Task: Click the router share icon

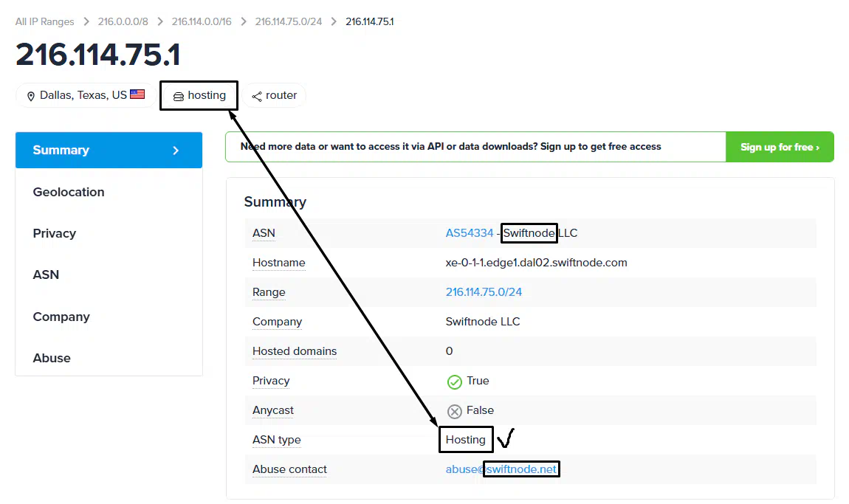Action: click(257, 97)
